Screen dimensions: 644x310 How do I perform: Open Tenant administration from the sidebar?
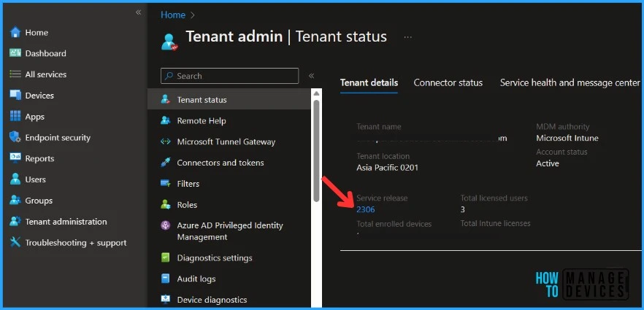pyautogui.click(x=66, y=222)
